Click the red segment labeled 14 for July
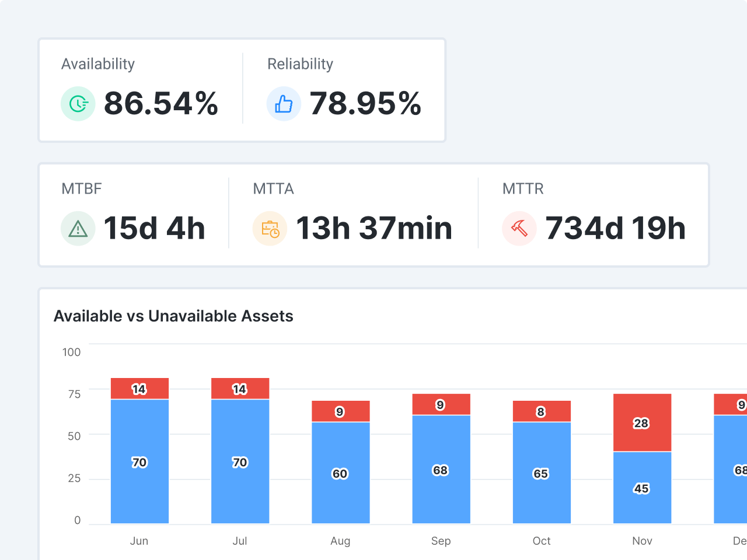The width and height of the screenshot is (747, 560). click(x=240, y=388)
